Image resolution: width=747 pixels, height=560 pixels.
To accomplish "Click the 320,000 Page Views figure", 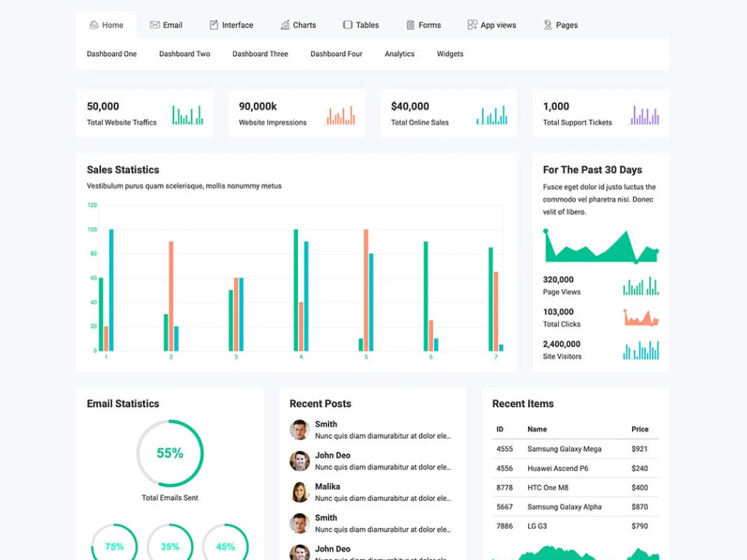I will [558, 279].
